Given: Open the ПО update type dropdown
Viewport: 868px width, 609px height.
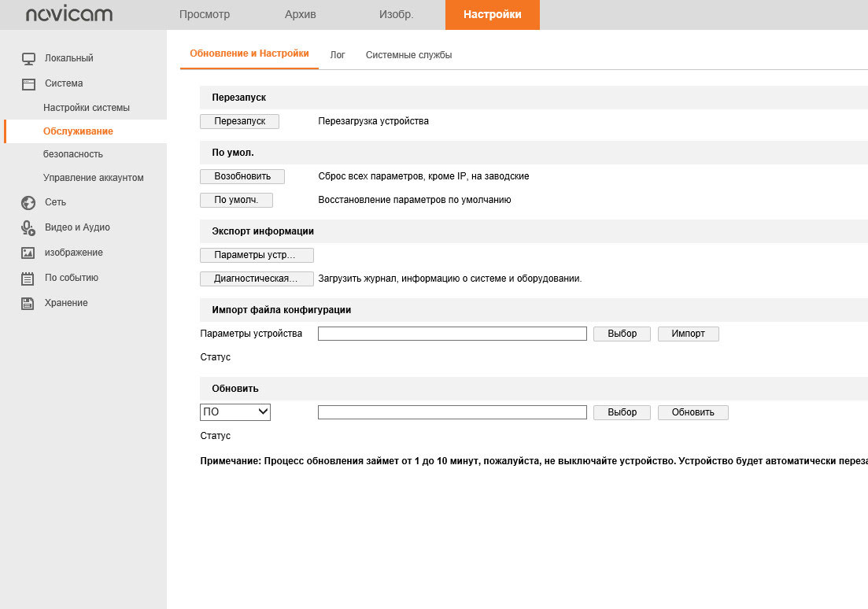Looking at the screenshot, I should point(235,412).
